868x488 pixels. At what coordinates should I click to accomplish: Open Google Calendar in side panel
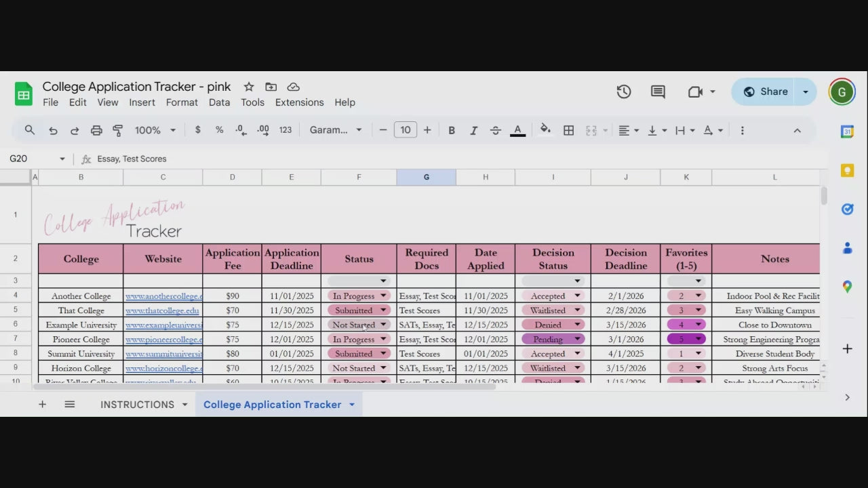pos(847,131)
